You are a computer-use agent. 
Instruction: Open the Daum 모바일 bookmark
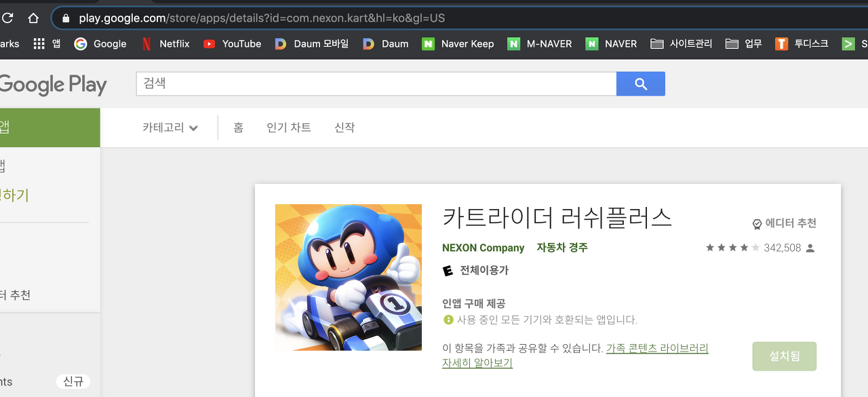point(311,43)
